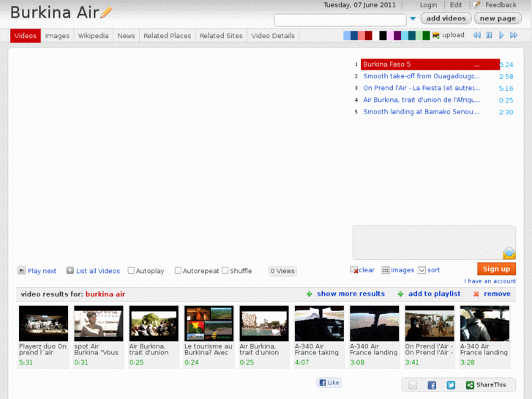Open Le tourisme au Burkina video thumbnail

[x=209, y=324]
